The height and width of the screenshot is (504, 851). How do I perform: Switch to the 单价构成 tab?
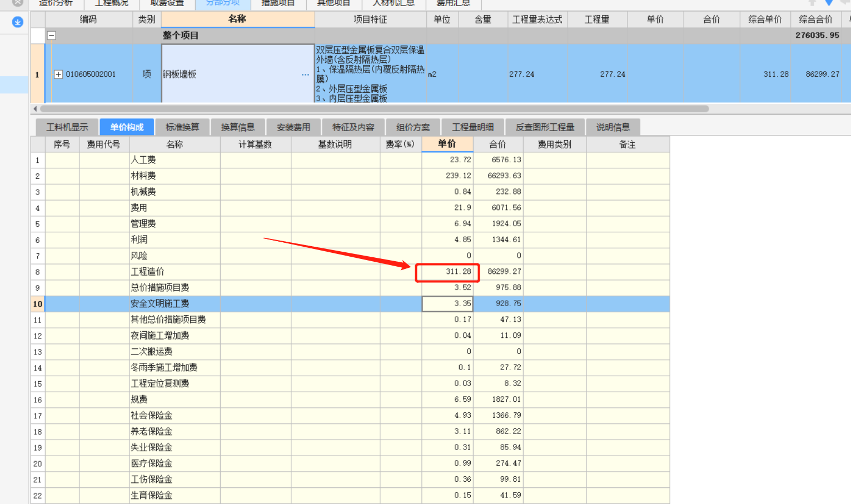point(127,127)
